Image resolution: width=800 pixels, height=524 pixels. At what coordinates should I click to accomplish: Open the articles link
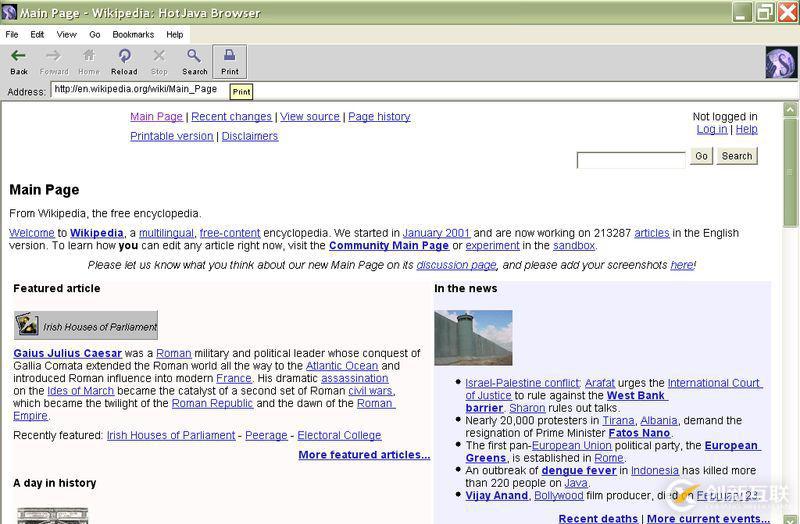(x=652, y=233)
